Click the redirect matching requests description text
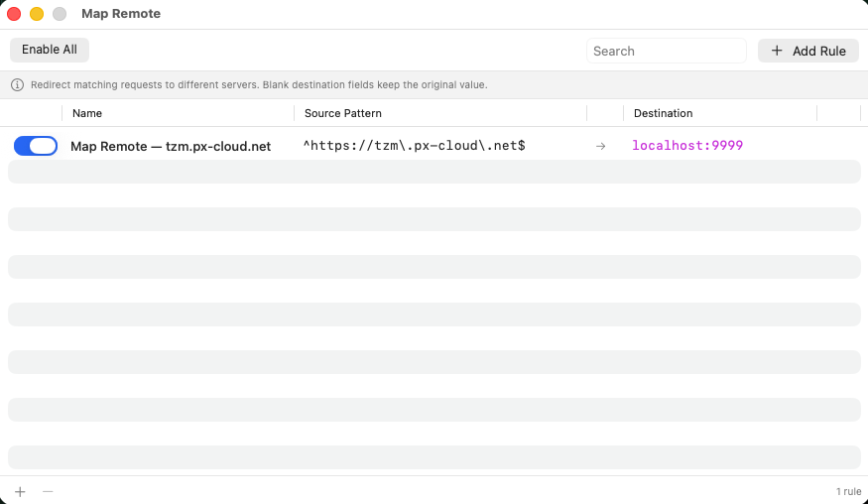The width and height of the screenshot is (868, 504). point(259,85)
